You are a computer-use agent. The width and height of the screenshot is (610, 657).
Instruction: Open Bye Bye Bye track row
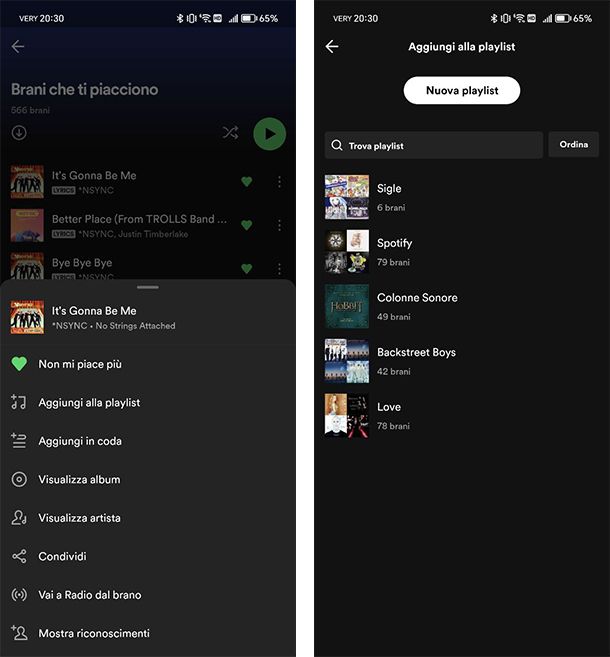point(147,266)
